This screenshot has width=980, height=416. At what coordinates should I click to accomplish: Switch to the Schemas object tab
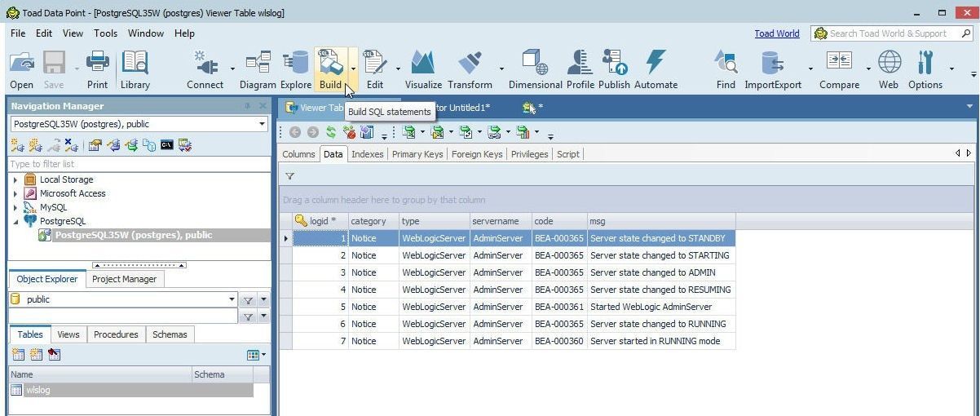[170, 334]
